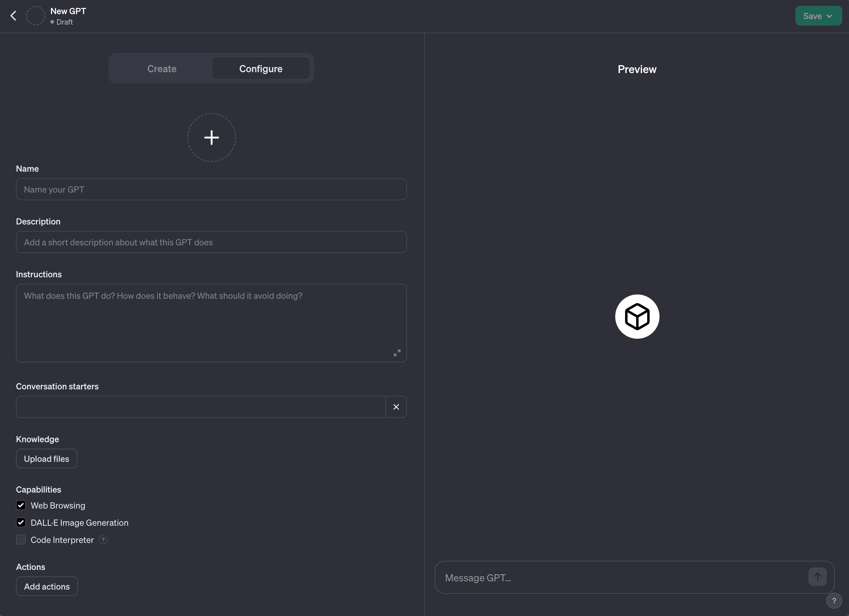The height and width of the screenshot is (616, 849).
Task: Click the Upload files button
Action: (x=46, y=458)
